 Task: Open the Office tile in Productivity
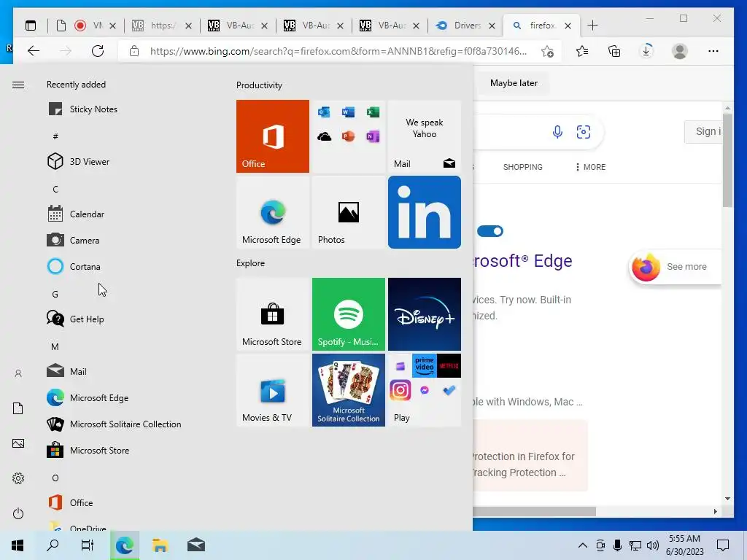click(273, 136)
